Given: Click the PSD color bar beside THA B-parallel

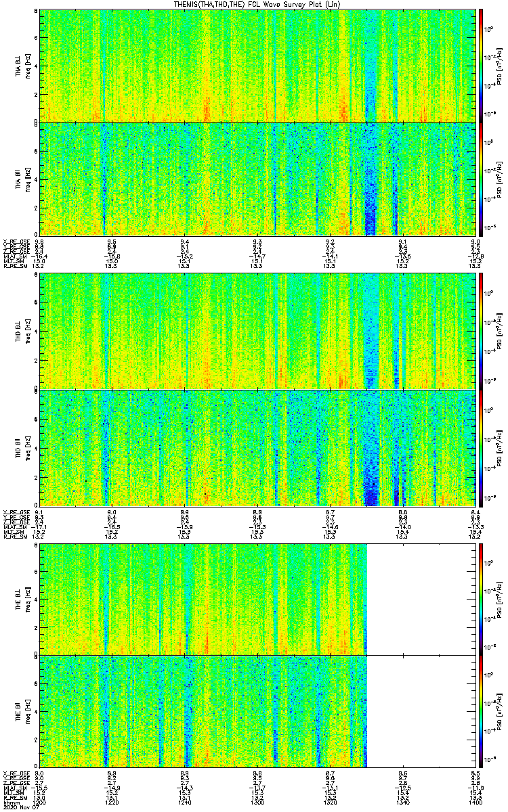Looking at the screenshot, I should [481, 179].
